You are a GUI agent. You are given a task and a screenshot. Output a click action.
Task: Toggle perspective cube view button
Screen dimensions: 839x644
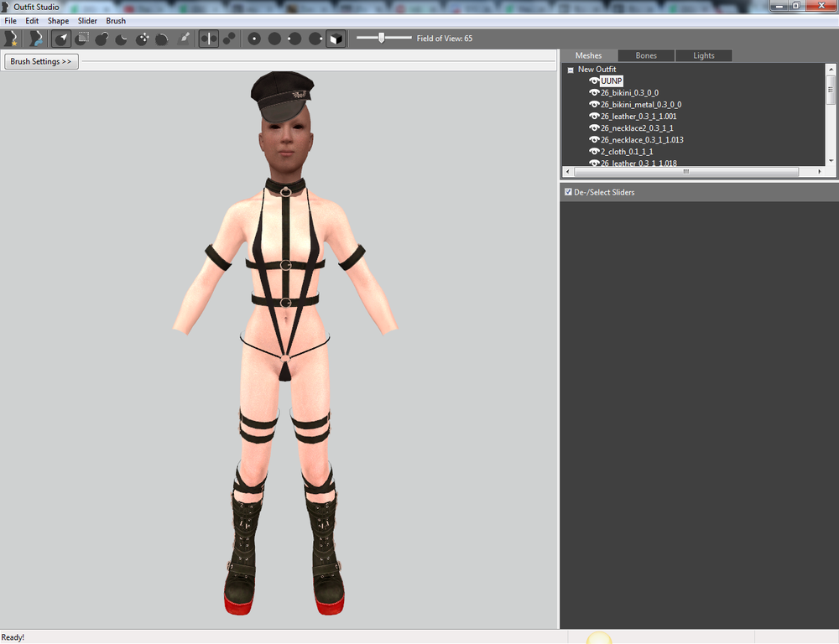[x=336, y=39]
